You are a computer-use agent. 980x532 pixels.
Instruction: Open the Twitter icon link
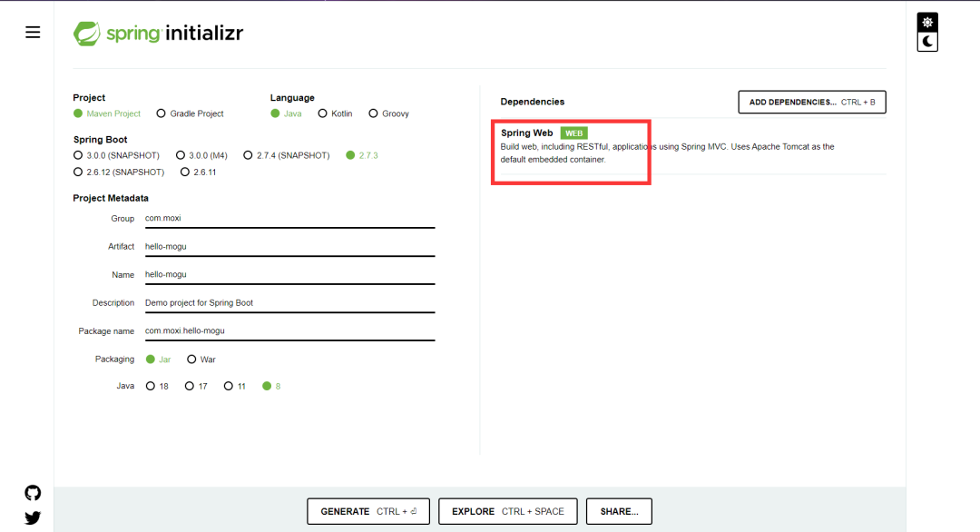point(33,517)
